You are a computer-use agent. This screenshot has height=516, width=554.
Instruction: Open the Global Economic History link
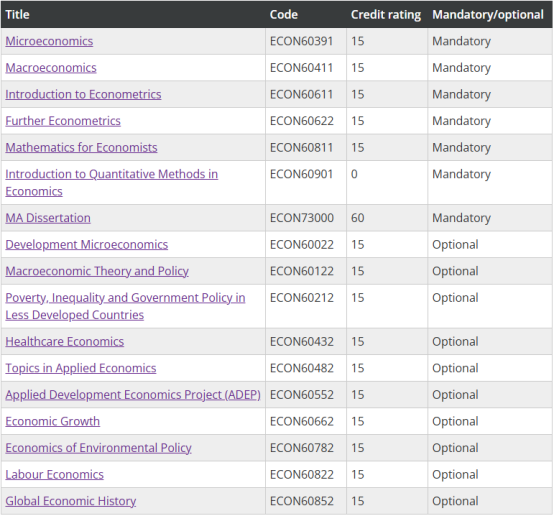[71, 501]
